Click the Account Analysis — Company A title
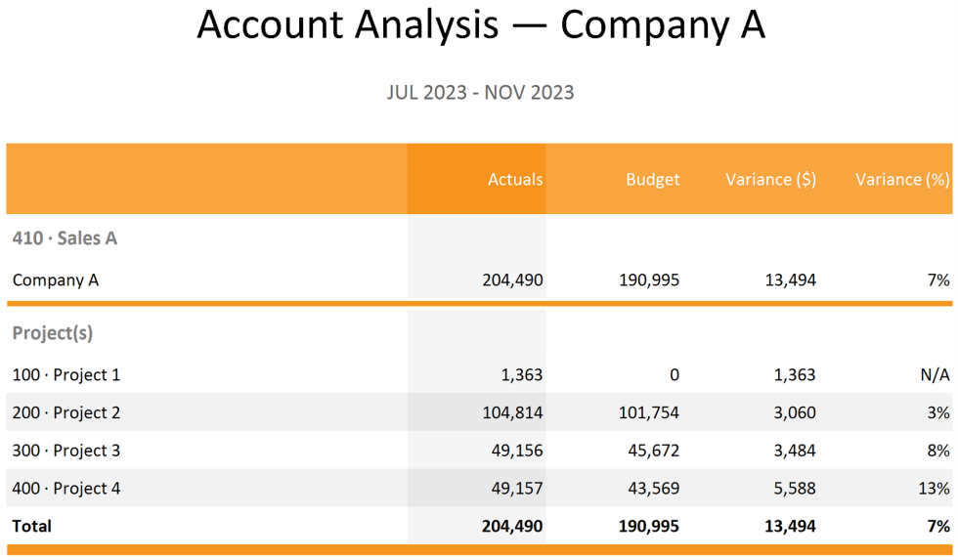The image size is (958, 560). click(481, 25)
